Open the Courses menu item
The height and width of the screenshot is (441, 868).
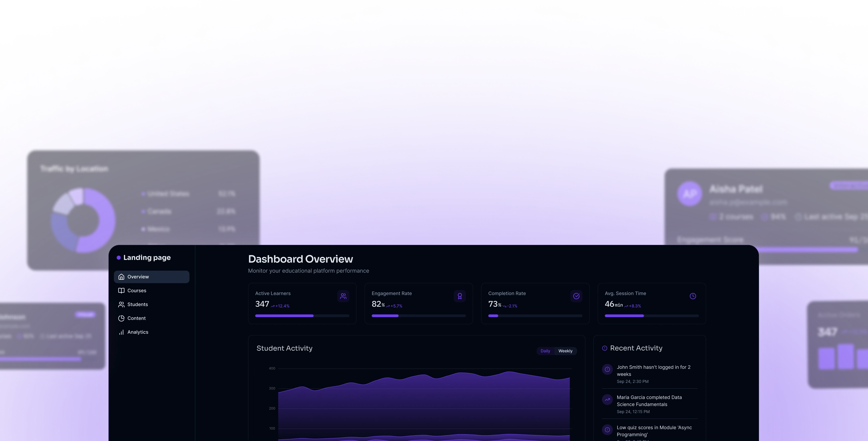point(152,290)
